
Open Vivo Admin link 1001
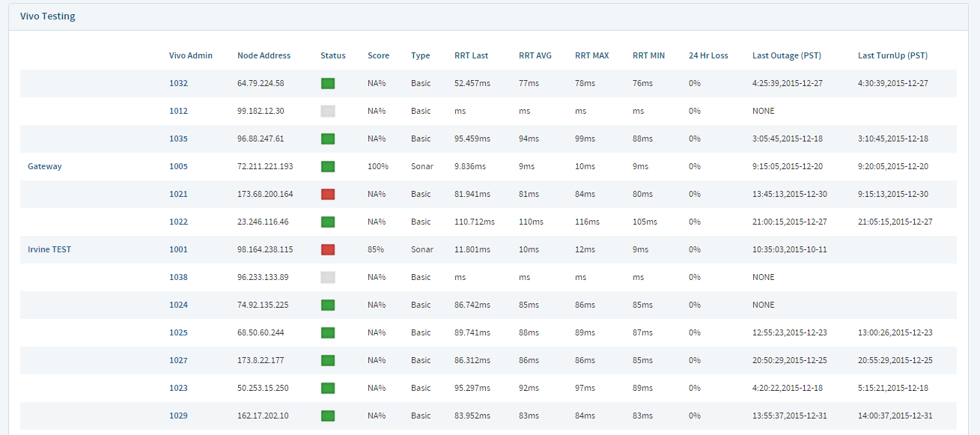click(x=178, y=249)
